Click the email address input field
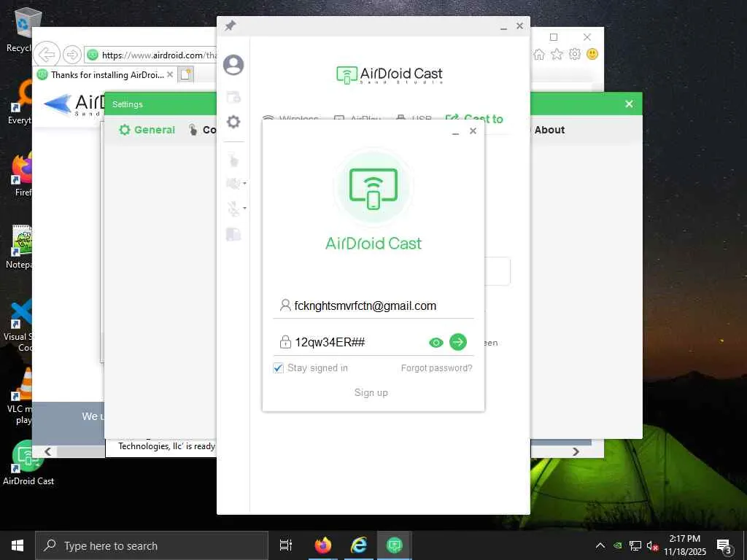The width and height of the screenshot is (747, 560). pyautogui.click(x=373, y=306)
